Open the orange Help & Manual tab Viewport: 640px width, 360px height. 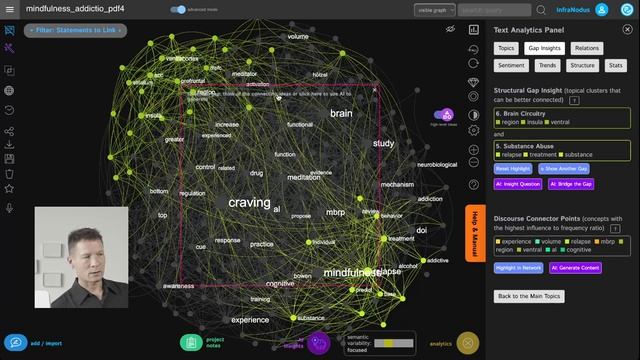475,233
